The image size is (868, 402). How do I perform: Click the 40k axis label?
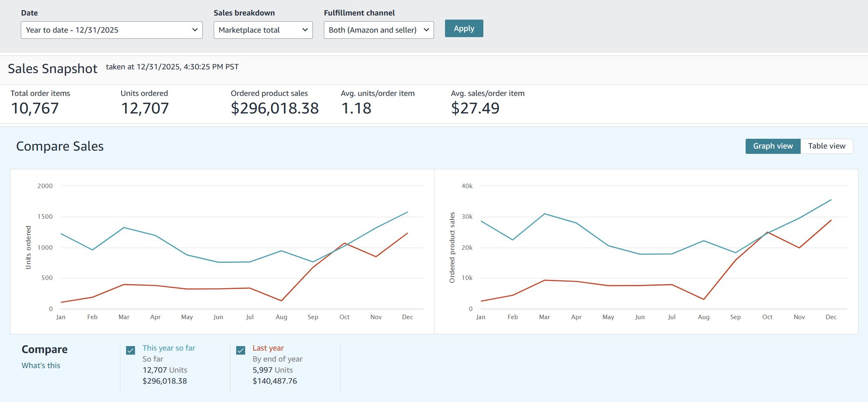(x=467, y=186)
